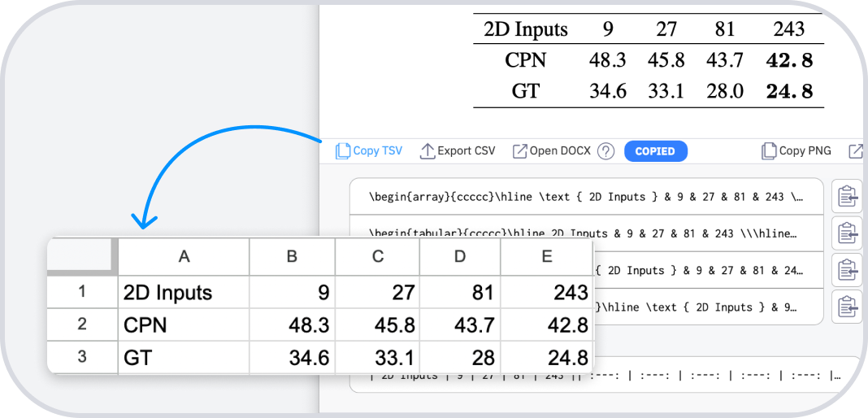Copy the \begin{array} LaTeX row via clipboard icon
868x418 pixels.
(848, 197)
